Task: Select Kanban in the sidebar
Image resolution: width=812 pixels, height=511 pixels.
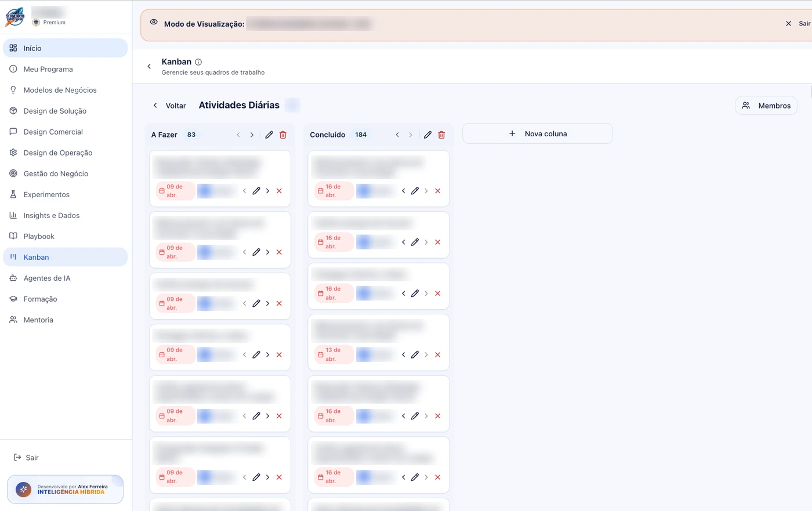Action: coord(65,257)
